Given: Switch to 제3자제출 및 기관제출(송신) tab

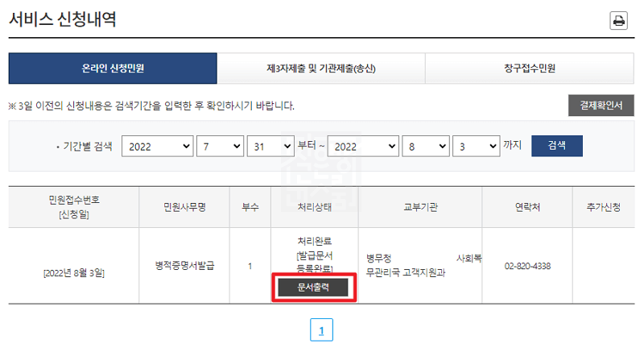Looking at the screenshot, I should coord(320,68).
